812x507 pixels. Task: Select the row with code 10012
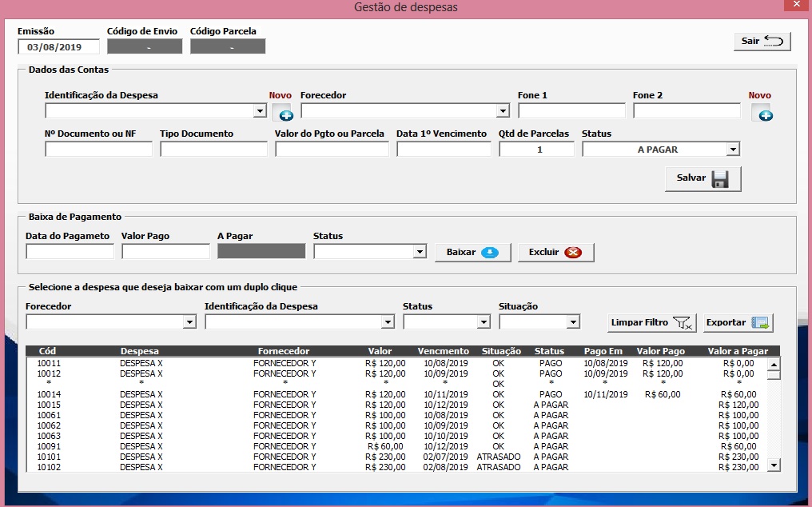pos(397,373)
